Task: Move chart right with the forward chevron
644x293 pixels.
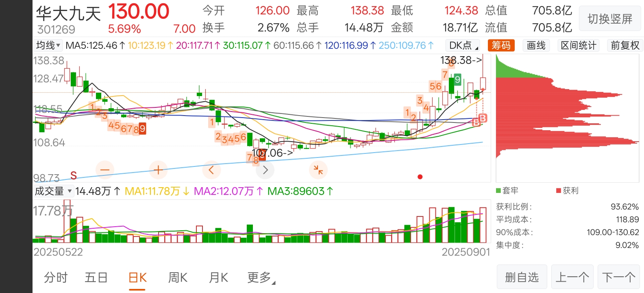Action: 265,170
